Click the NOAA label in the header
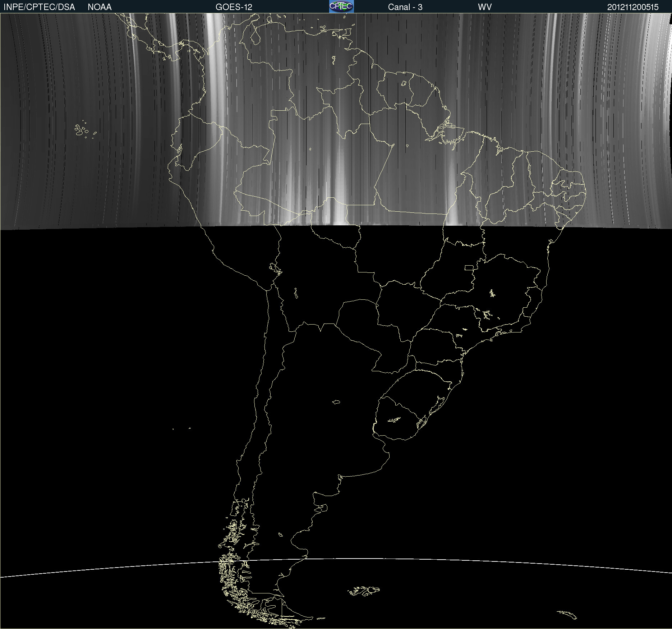This screenshot has width=672, height=629. pyautogui.click(x=100, y=7)
